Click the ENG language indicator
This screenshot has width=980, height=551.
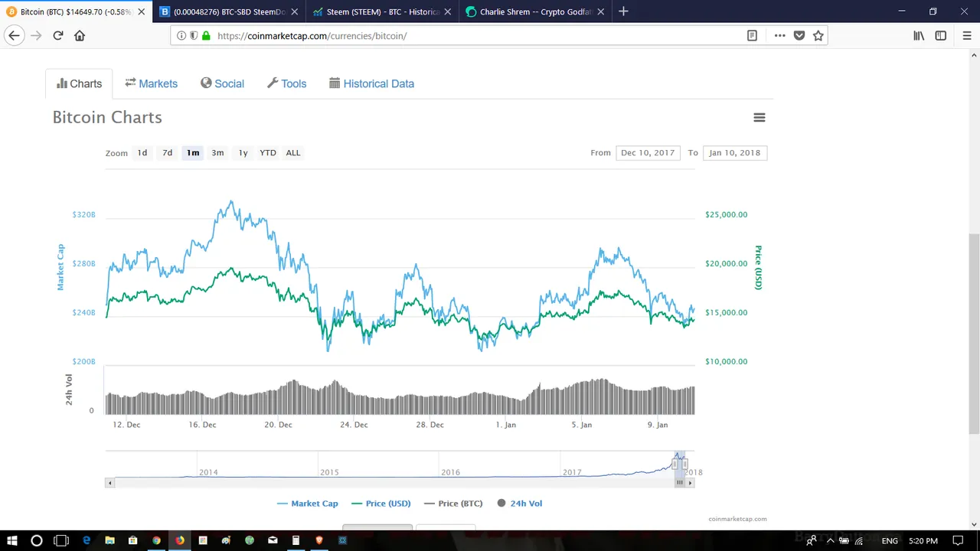[x=890, y=540]
